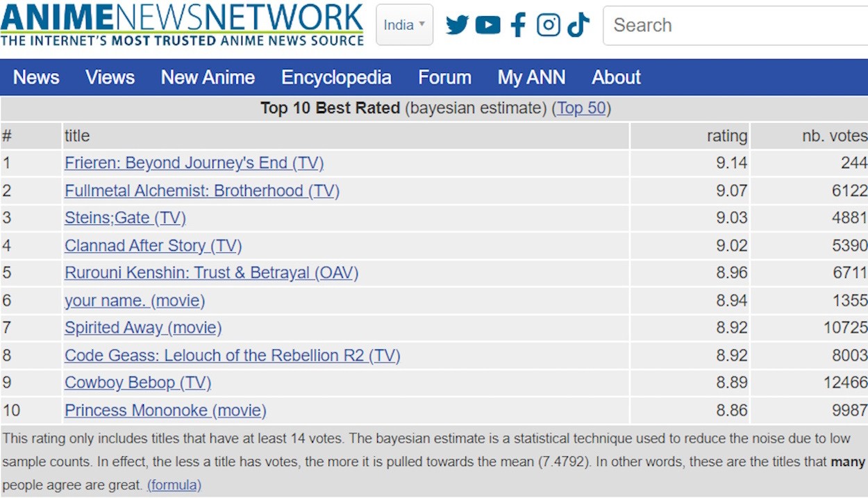Select the 8.86 rating value
This screenshot has width=868, height=498.
coord(732,410)
